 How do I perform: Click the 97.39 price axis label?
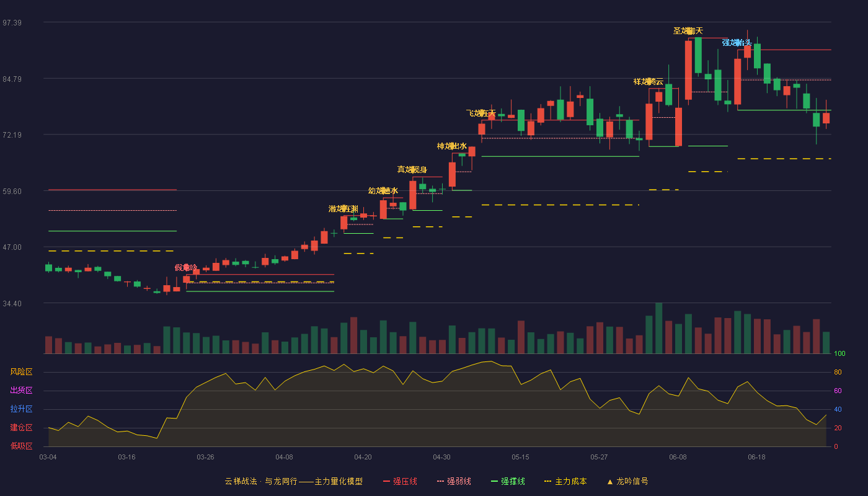[12, 23]
